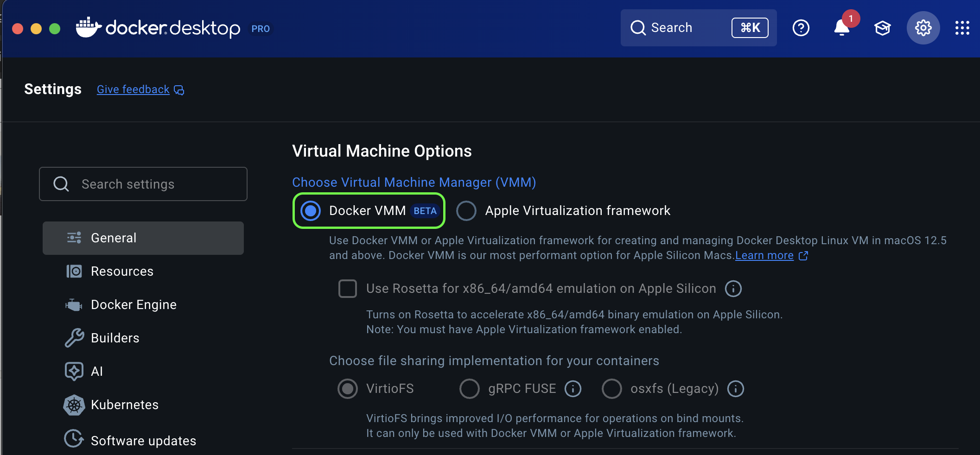
Task: Select the Docker VMM radio button
Action: [x=310, y=211]
